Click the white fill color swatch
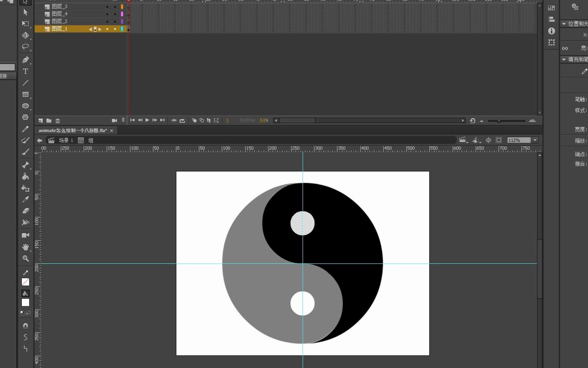Image resolution: width=588 pixels, height=368 pixels. point(25,303)
